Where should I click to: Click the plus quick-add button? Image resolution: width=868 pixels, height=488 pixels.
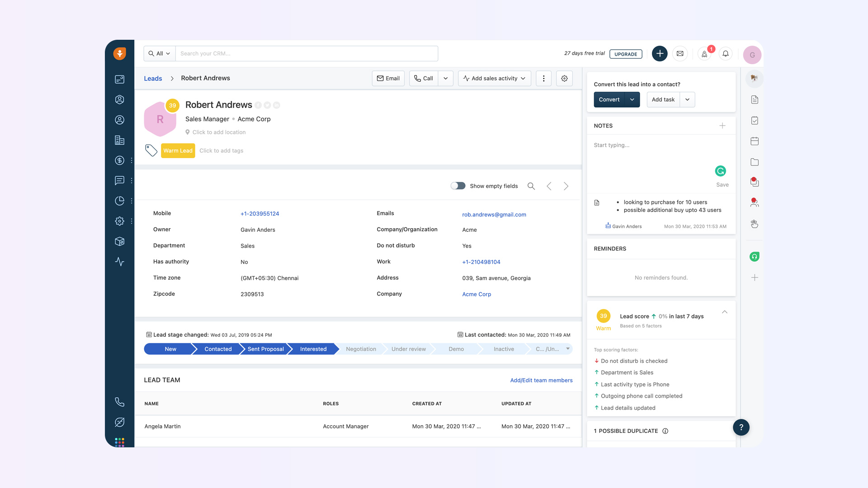(x=660, y=54)
